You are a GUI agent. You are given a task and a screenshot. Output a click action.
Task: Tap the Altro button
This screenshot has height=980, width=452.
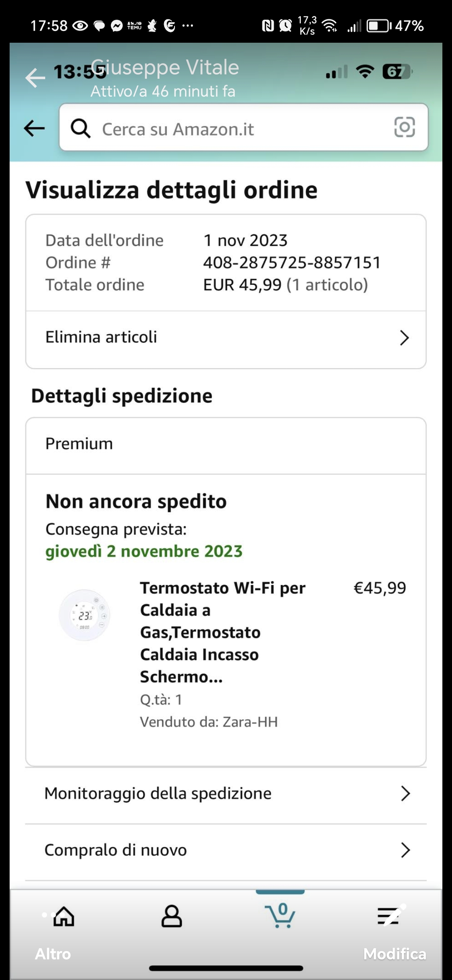pos(53,954)
